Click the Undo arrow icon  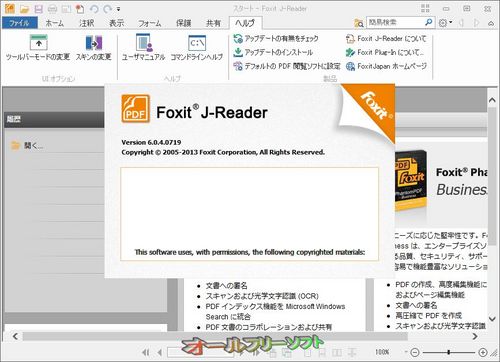click(x=94, y=9)
